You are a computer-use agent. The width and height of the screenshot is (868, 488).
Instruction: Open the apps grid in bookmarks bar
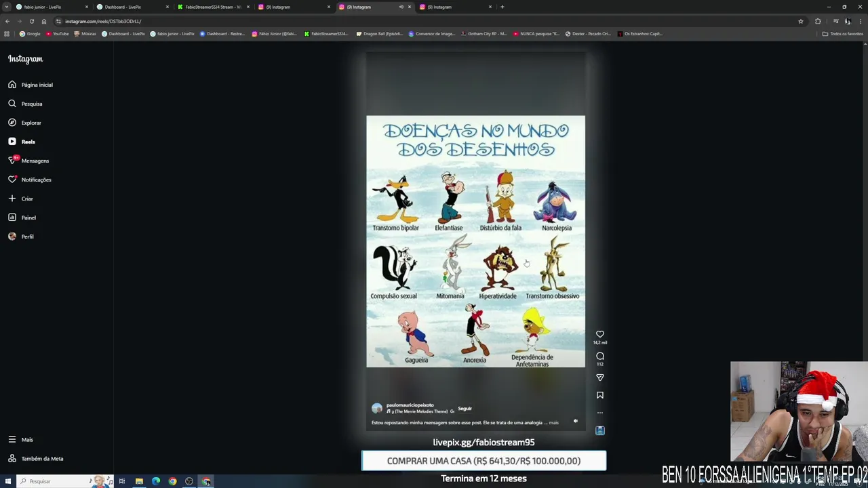[x=7, y=33]
